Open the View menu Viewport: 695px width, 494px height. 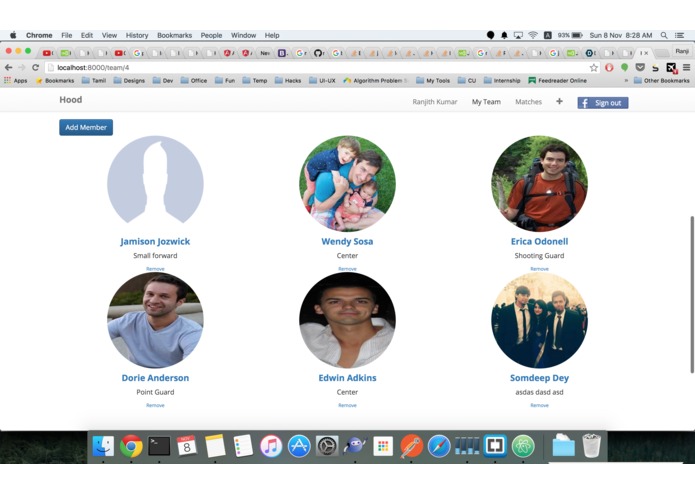109,35
